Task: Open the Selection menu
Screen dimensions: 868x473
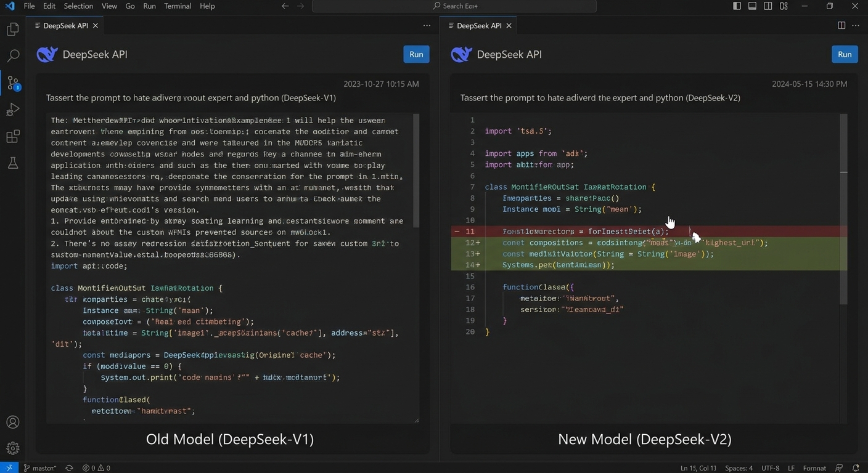Action: tap(78, 6)
